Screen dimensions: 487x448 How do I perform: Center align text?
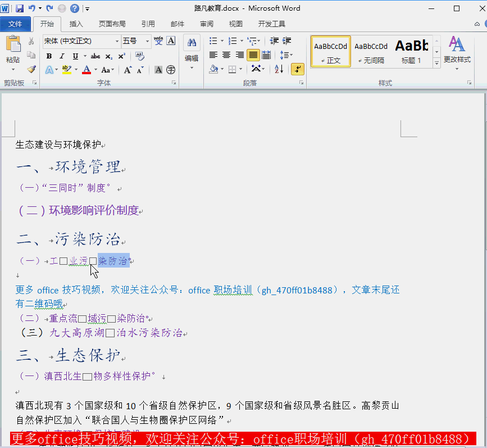click(226, 55)
